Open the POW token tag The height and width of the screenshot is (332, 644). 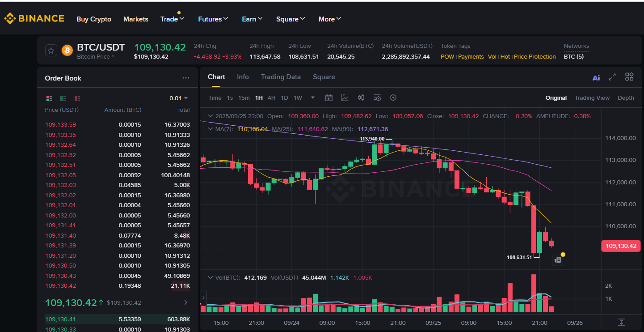click(x=447, y=56)
